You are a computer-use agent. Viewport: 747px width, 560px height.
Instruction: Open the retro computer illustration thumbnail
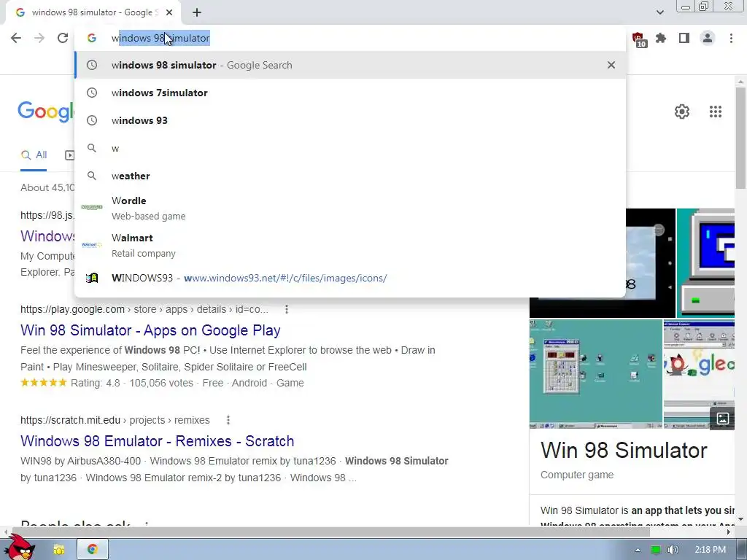705,262
